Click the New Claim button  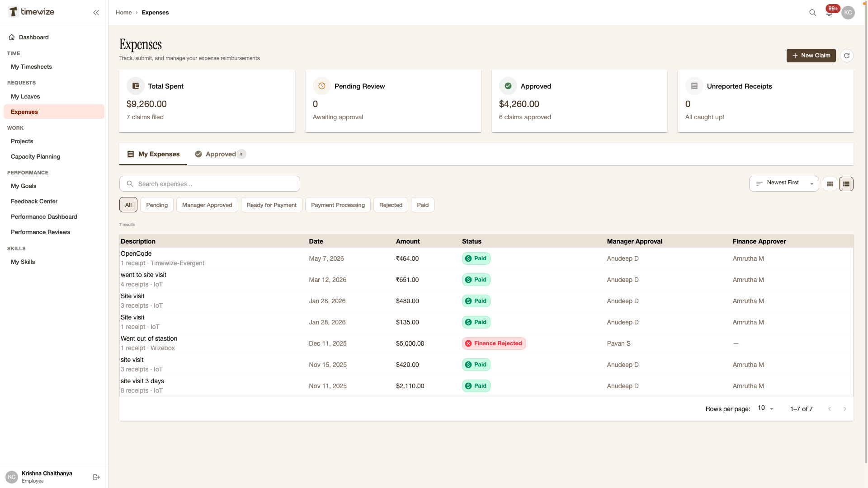pos(811,56)
